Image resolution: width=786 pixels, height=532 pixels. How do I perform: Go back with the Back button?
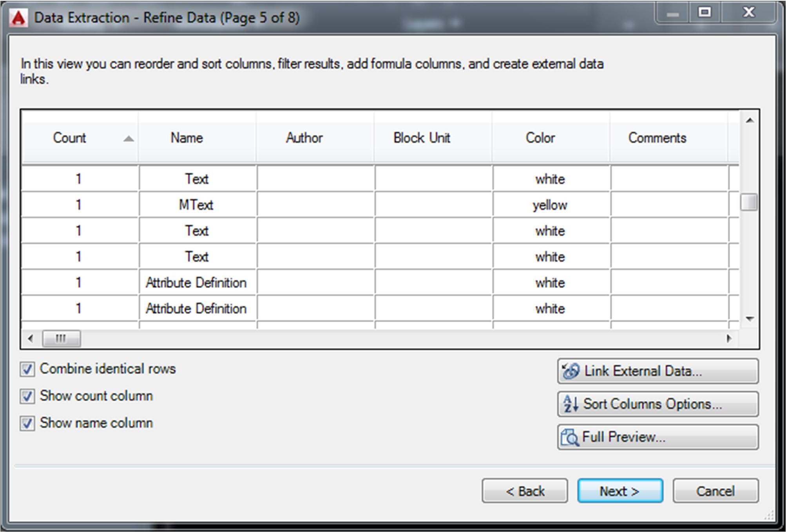tap(525, 491)
